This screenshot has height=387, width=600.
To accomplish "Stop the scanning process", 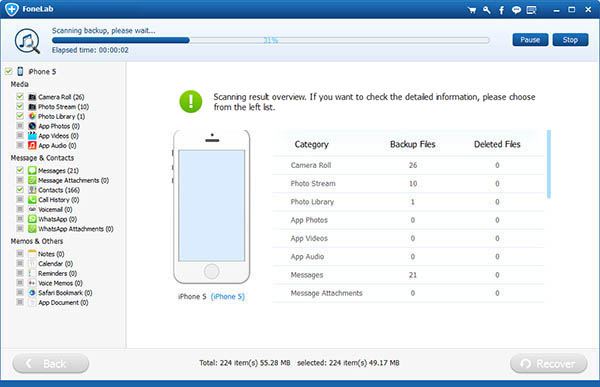I will coord(570,40).
